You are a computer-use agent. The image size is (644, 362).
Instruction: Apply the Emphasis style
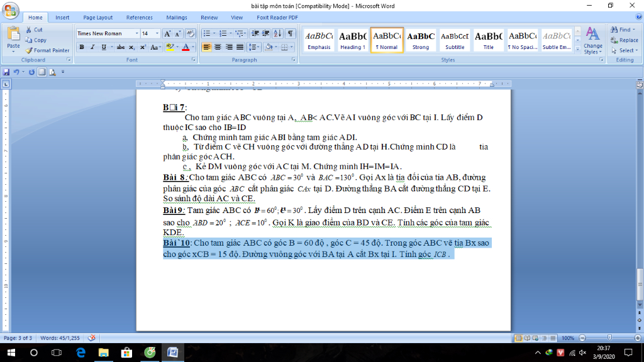(319, 40)
